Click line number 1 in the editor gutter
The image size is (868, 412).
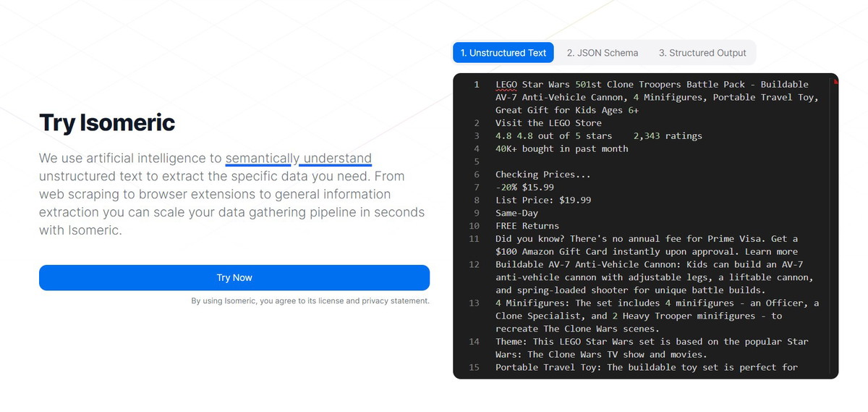click(x=476, y=85)
